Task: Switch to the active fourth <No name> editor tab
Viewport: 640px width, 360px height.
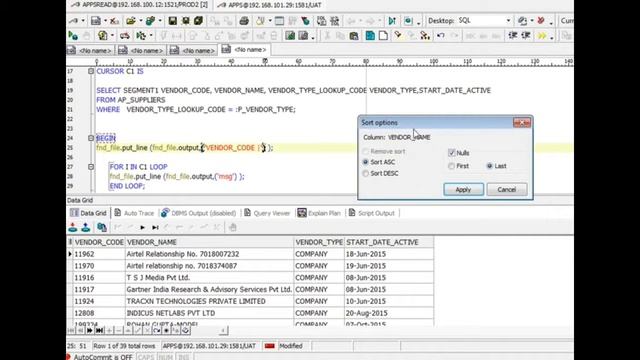Action: pos(245,49)
